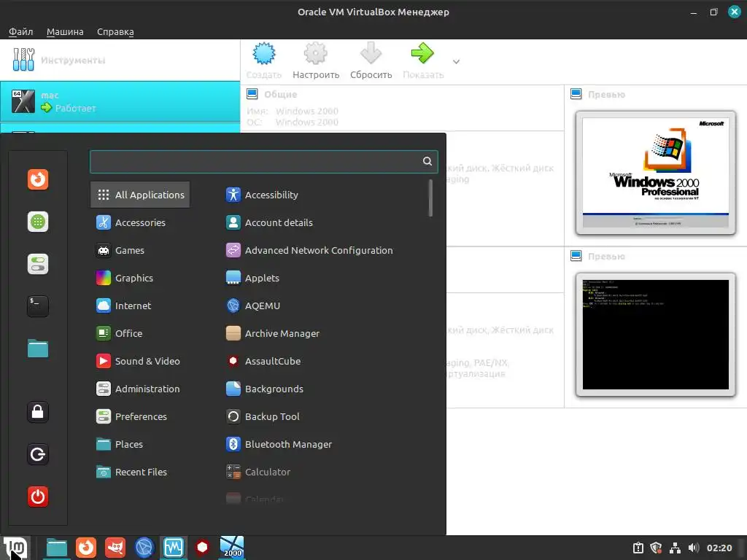Open Files from the menu sidebar
The image size is (747, 560).
38,349
